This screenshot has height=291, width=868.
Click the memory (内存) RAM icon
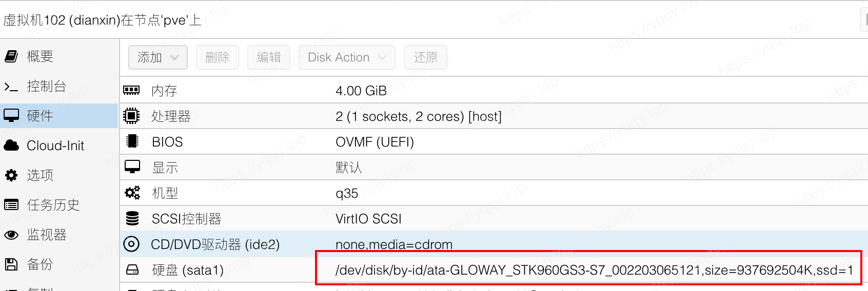pyautogui.click(x=131, y=91)
